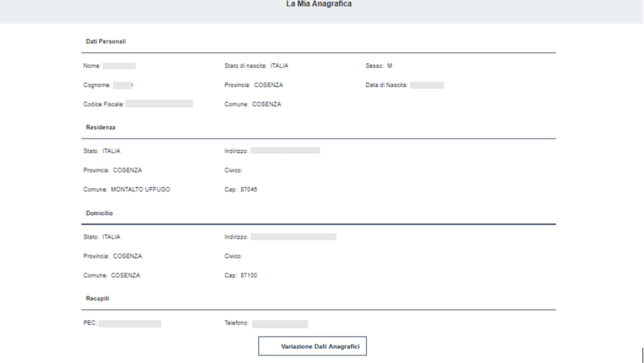This screenshot has width=644, height=363.
Task: Click the Nome field value
Action: click(x=119, y=66)
